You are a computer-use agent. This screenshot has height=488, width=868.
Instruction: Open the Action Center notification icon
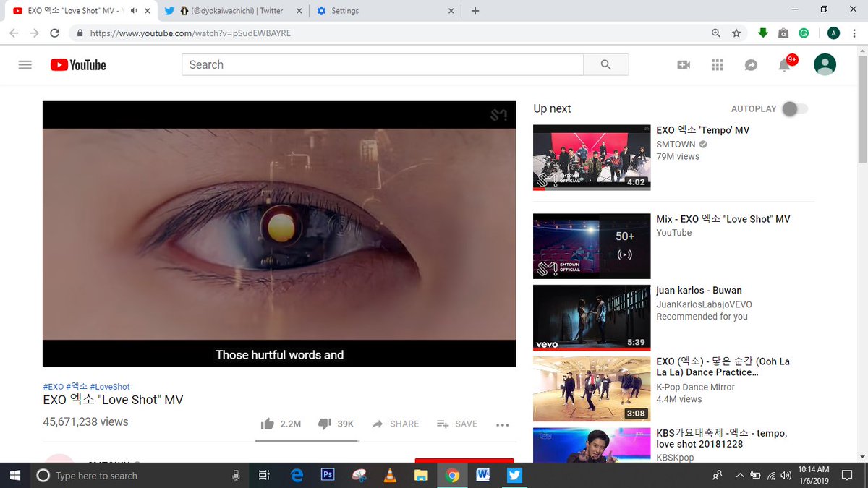(x=846, y=475)
